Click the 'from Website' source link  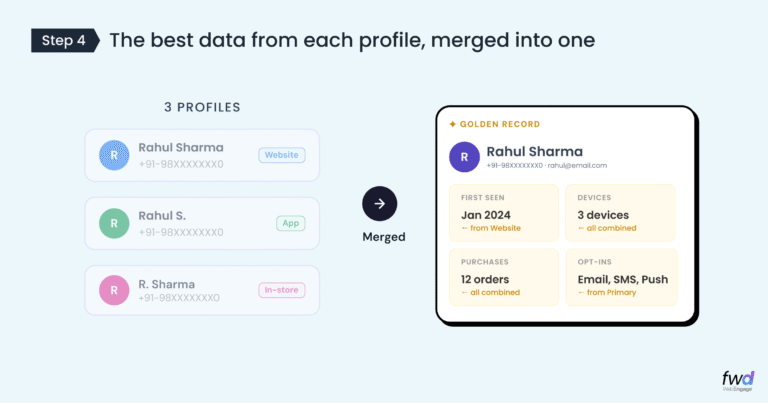pyautogui.click(x=491, y=229)
